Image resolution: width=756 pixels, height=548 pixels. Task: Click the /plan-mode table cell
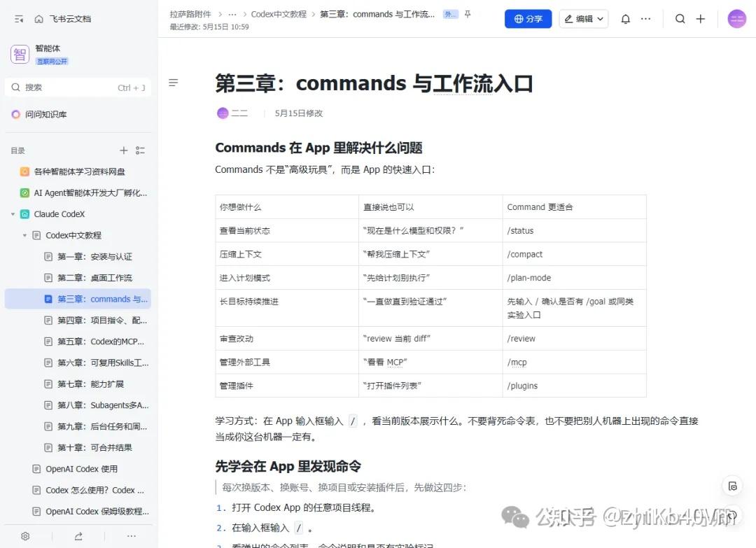coord(574,278)
